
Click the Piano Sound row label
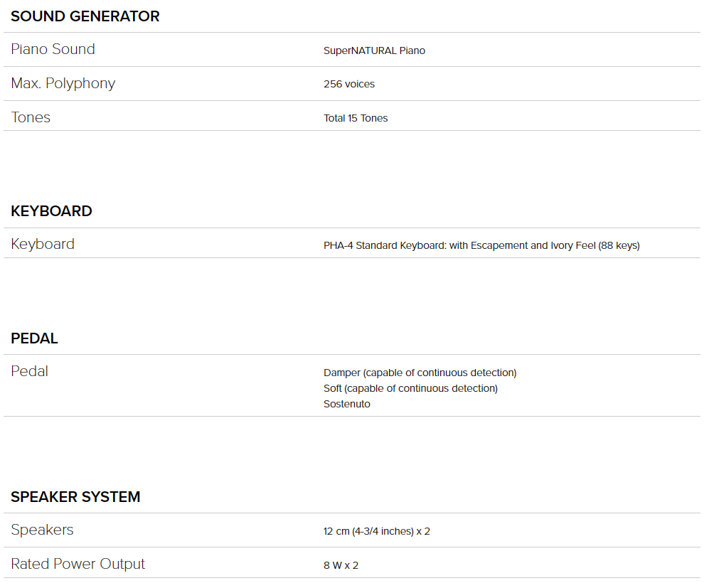53,49
